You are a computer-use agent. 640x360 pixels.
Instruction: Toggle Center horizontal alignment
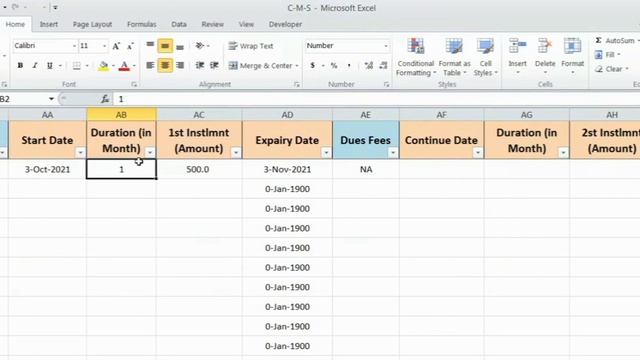tap(165, 65)
